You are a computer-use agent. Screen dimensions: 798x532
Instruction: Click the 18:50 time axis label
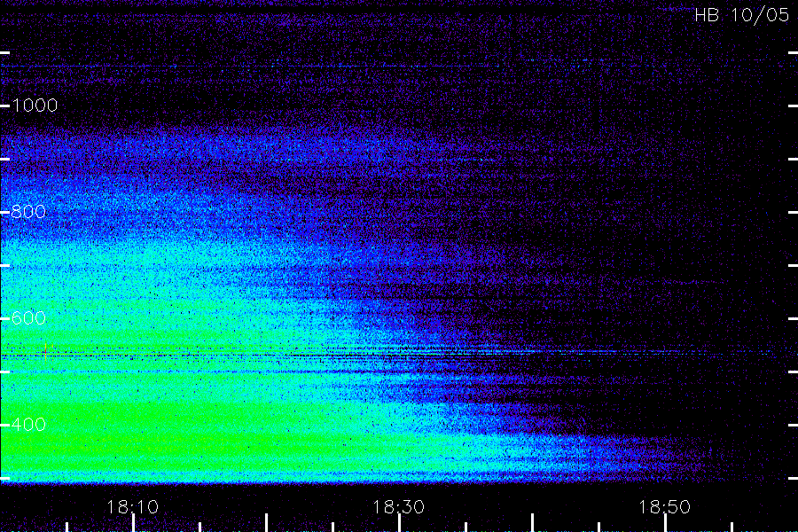[665, 507]
